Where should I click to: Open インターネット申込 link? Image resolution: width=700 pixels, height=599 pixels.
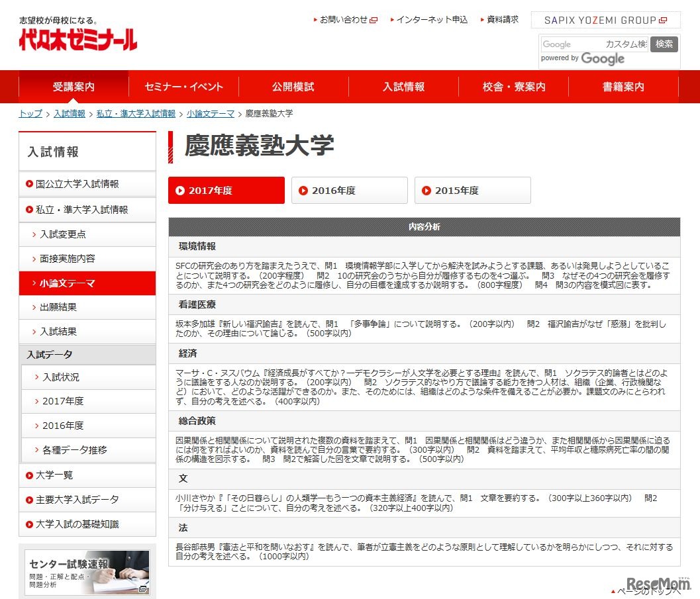(x=431, y=20)
